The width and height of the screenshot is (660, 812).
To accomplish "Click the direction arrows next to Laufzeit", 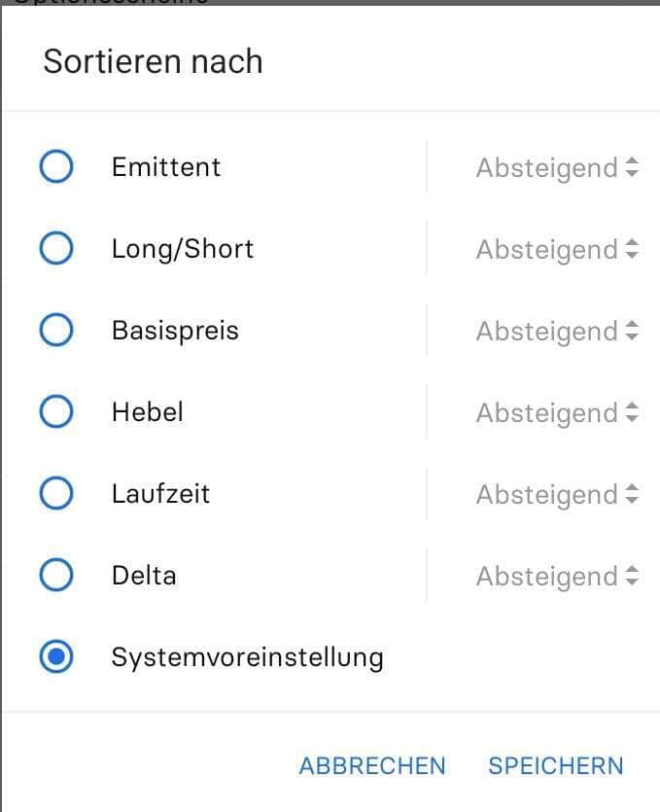I will (633, 494).
